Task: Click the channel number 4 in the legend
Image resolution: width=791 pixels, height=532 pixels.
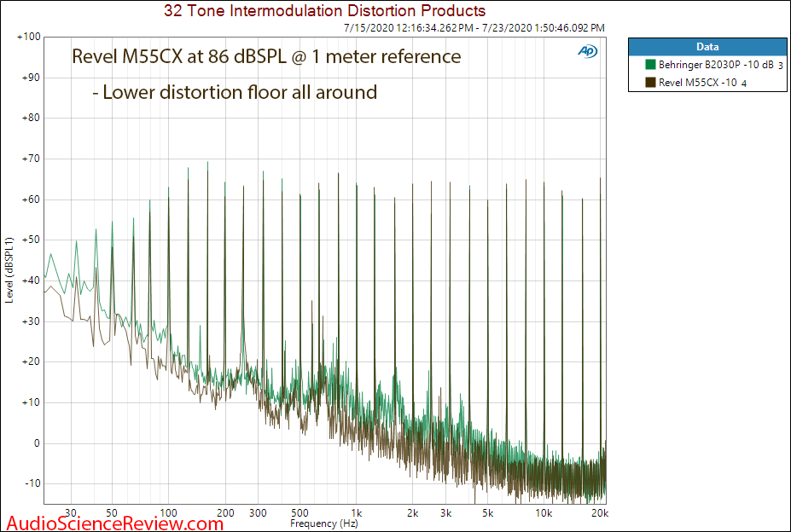Action: click(x=744, y=84)
